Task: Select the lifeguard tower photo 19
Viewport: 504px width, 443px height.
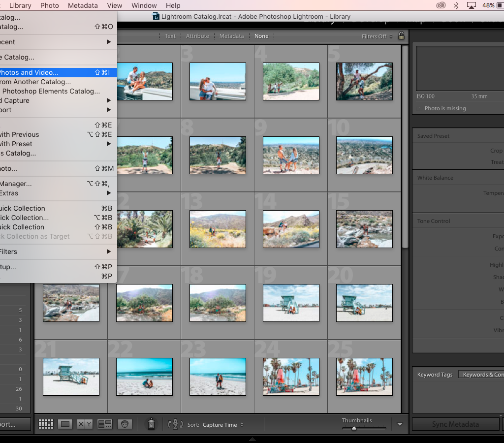Action: (x=291, y=303)
